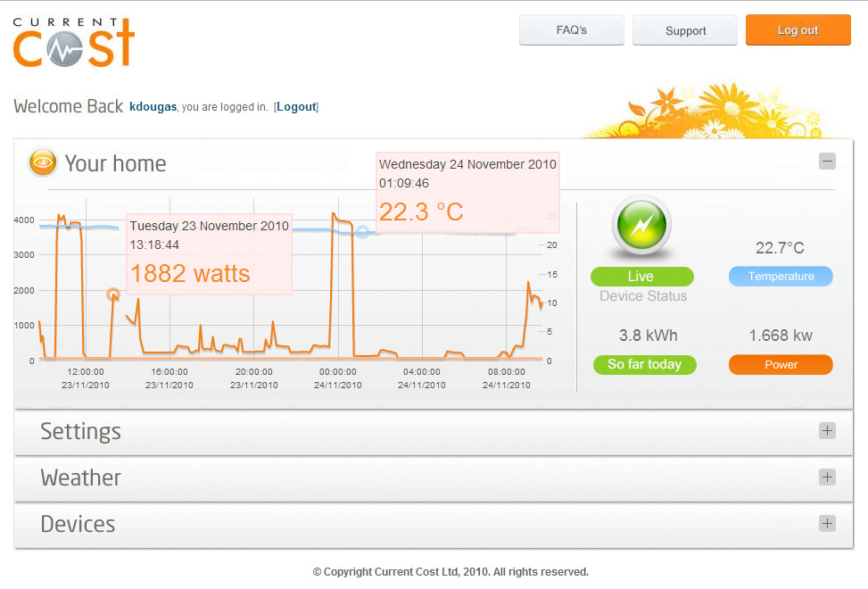
Task: Expand the Devices section
Action: (x=78, y=524)
